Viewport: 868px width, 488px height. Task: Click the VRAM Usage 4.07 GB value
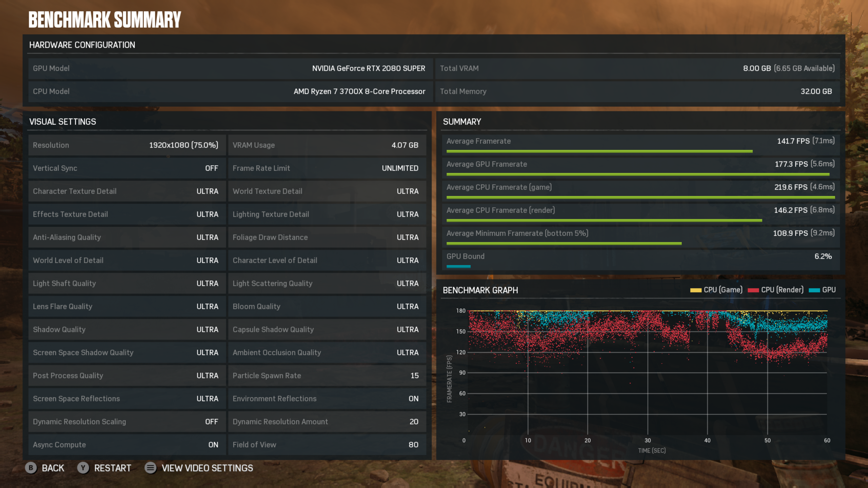pyautogui.click(x=405, y=145)
